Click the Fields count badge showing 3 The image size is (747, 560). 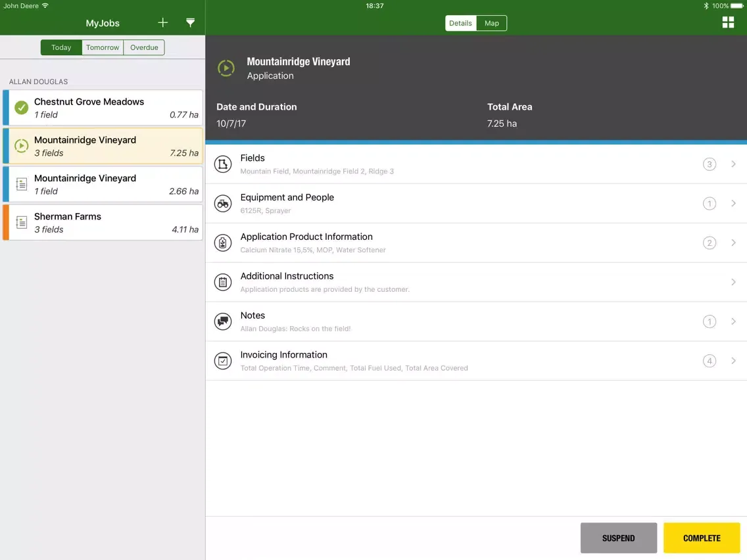coord(710,164)
